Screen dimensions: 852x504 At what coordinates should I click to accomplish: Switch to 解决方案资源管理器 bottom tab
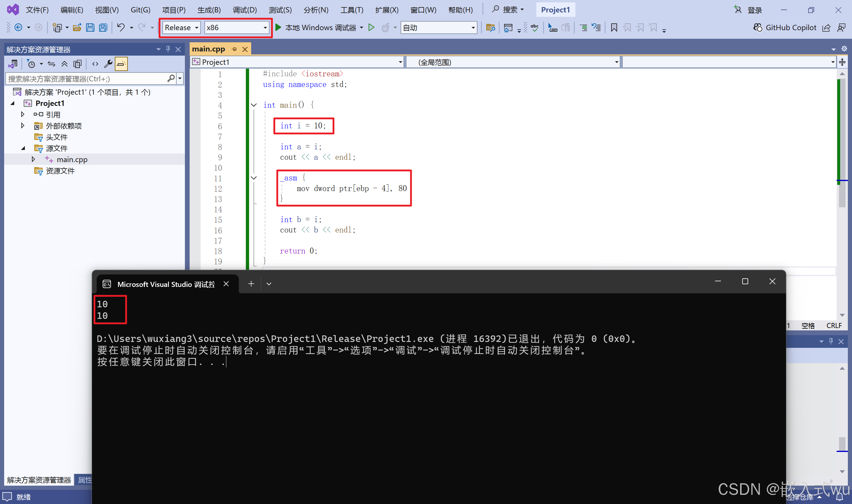click(x=39, y=479)
